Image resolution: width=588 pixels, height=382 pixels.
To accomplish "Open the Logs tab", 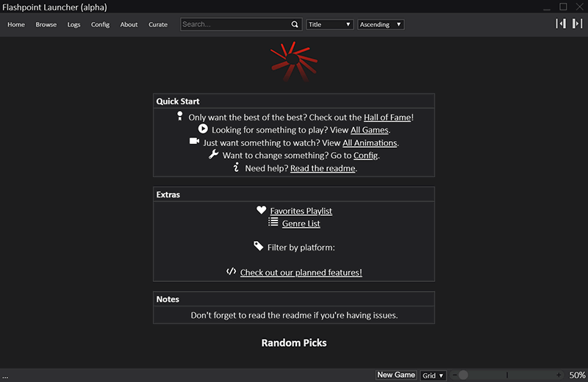I will click(x=74, y=24).
